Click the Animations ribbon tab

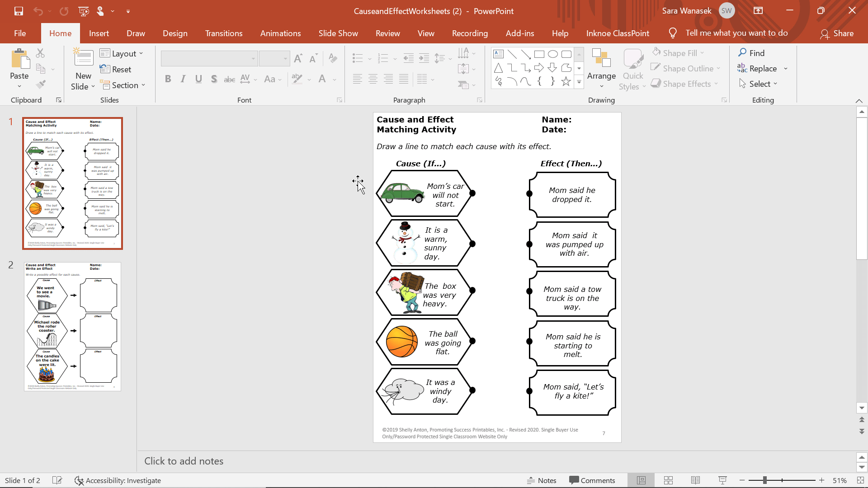click(x=280, y=33)
